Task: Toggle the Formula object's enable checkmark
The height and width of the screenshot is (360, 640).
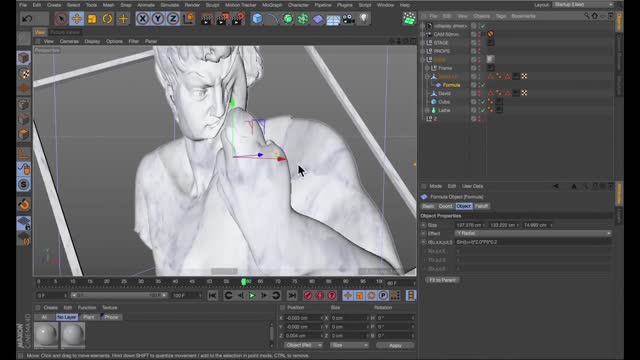Action: [x=483, y=85]
